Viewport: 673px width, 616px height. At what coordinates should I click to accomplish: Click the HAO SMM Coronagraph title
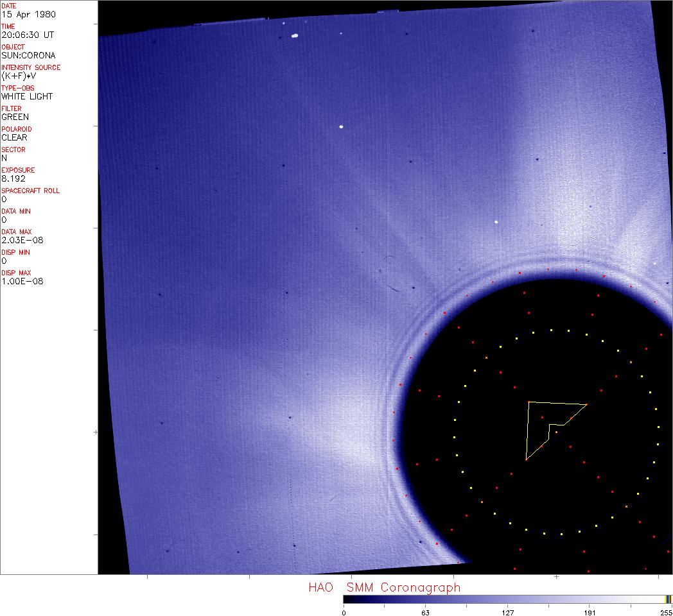coord(384,587)
